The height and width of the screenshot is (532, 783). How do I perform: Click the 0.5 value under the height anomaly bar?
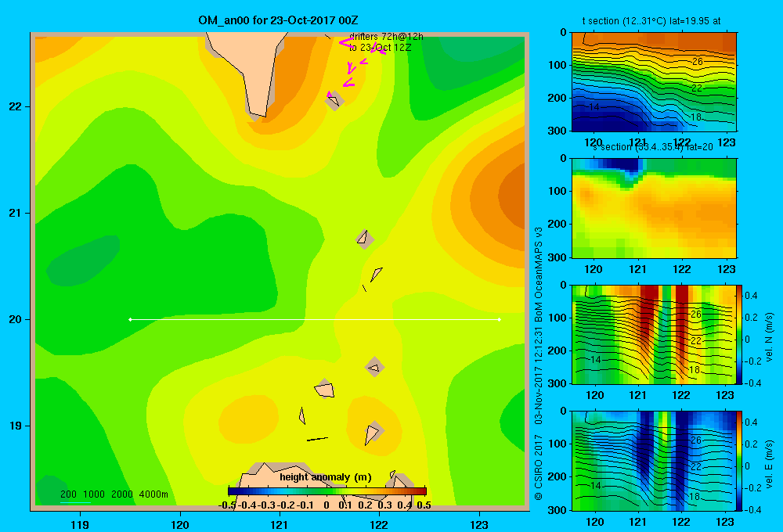pyautogui.click(x=424, y=505)
